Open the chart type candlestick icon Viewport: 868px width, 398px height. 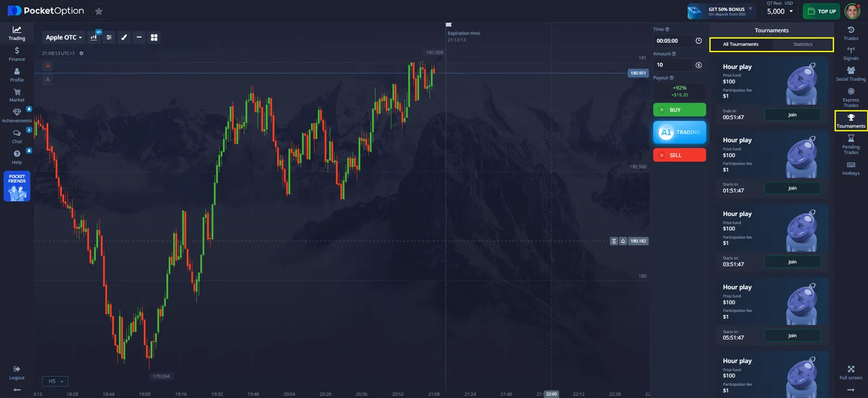click(x=94, y=37)
